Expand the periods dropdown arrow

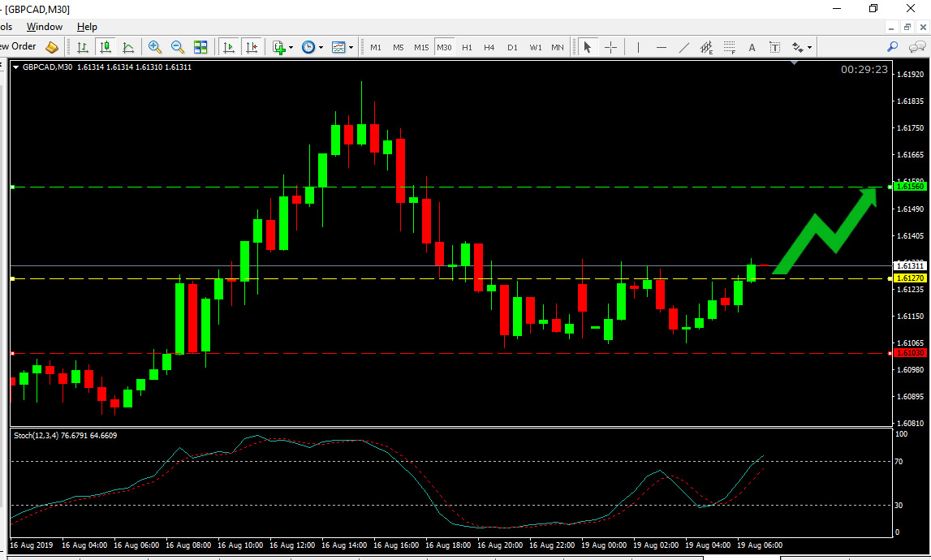(321, 48)
